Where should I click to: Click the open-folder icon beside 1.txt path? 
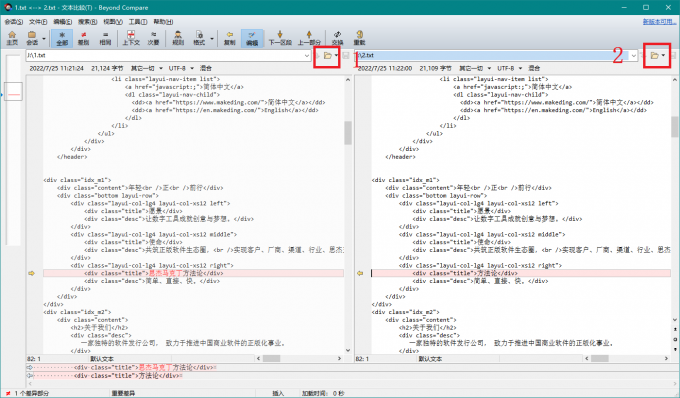(x=328, y=55)
